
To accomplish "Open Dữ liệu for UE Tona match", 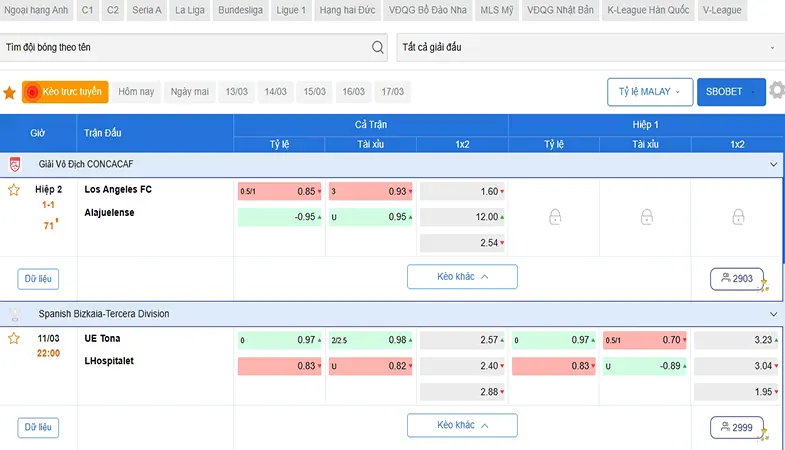I will 38,427.
